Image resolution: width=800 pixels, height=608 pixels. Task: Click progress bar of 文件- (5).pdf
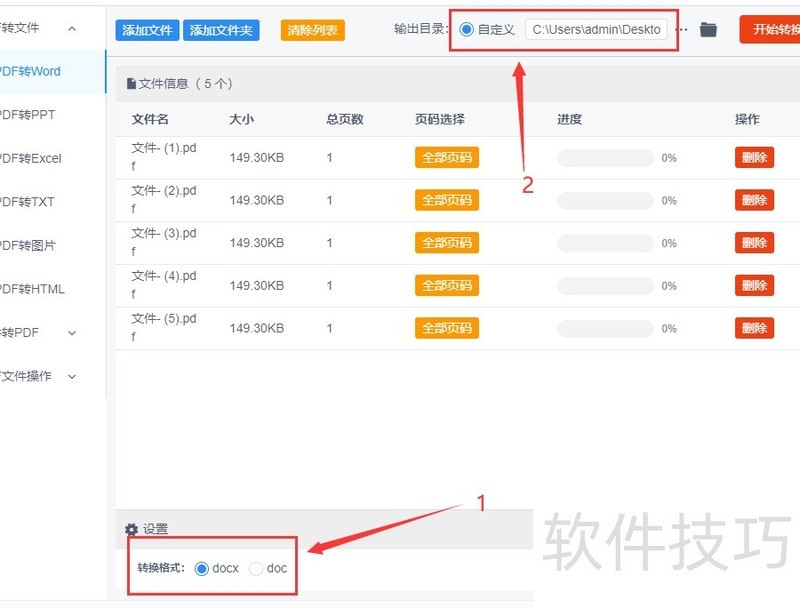click(x=606, y=328)
